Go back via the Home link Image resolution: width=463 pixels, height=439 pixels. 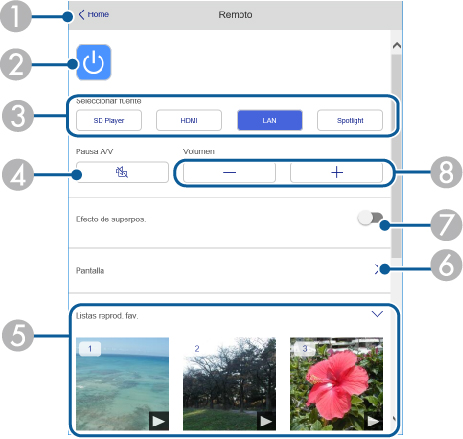click(x=98, y=14)
